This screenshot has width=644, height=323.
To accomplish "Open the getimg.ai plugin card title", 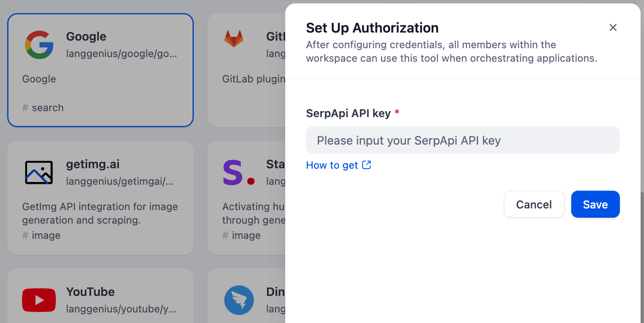I will [93, 164].
